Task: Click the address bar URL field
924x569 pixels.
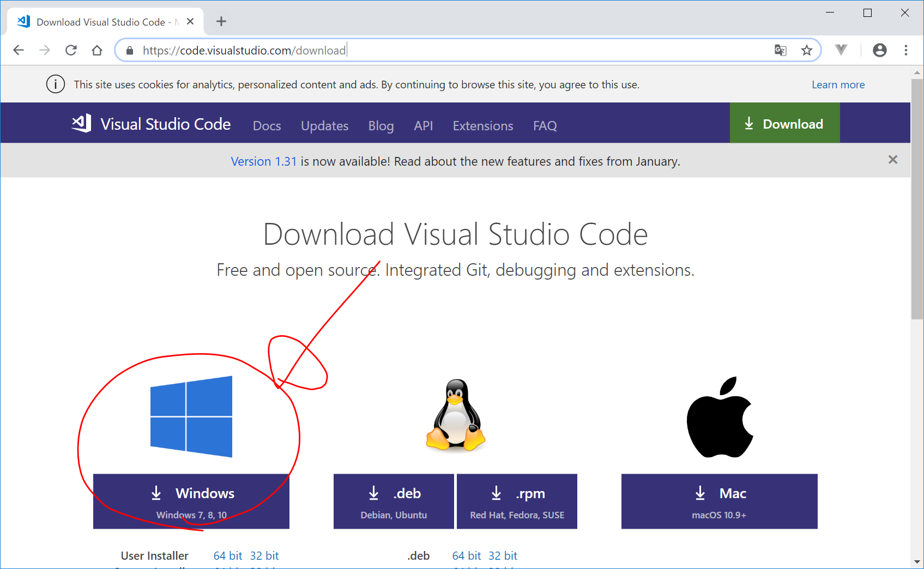Action: (x=436, y=50)
